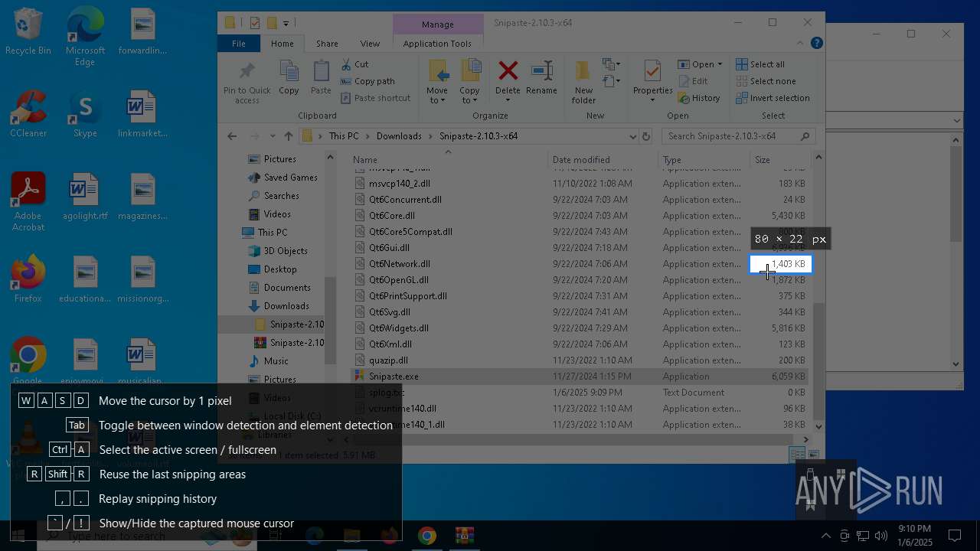Click This PC in the address breadcrumb
The height and width of the screenshot is (551, 980).
click(344, 136)
